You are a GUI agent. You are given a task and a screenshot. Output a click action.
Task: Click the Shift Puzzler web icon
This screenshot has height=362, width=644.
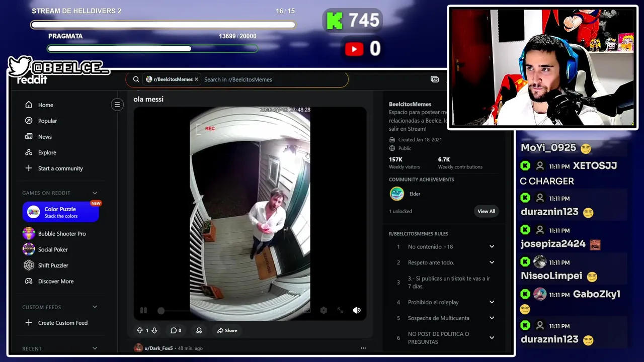(29, 265)
